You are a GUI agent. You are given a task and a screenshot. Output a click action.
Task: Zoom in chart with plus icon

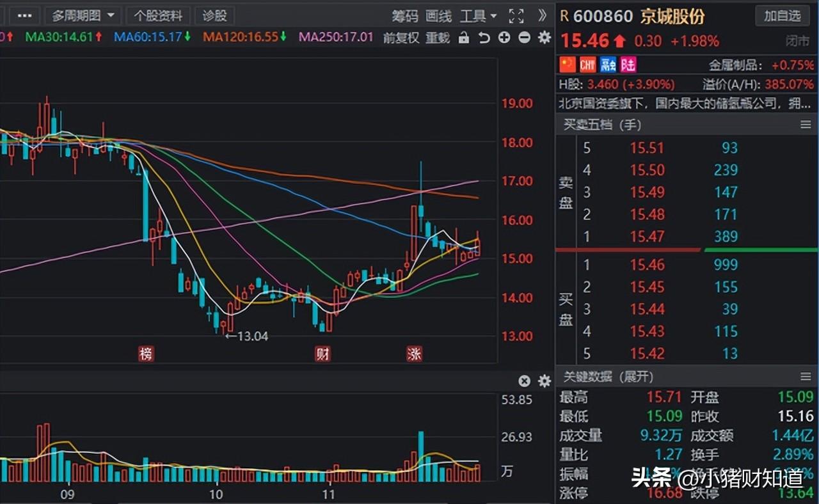pyautogui.click(x=504, y=38)
